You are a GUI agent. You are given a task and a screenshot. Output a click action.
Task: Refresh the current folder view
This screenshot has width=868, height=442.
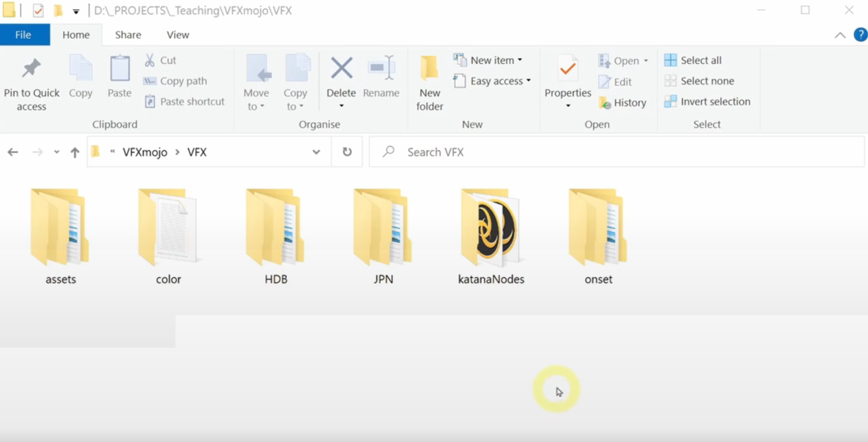[347, 151]
